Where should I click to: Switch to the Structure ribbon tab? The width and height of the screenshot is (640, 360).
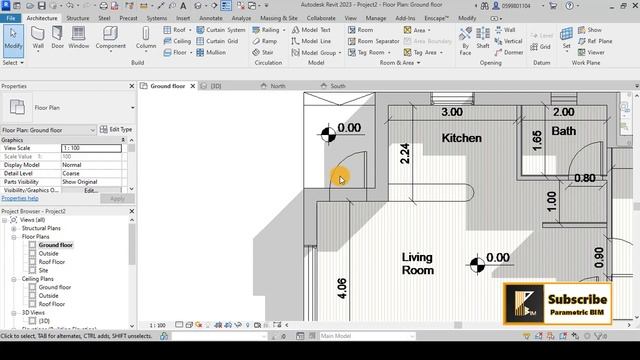(78, 18)
